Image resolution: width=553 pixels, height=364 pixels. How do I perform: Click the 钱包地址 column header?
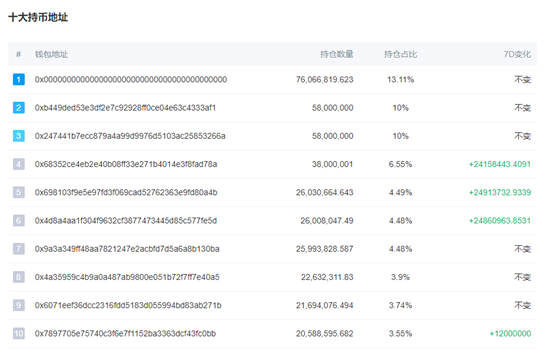pos(51,54)
